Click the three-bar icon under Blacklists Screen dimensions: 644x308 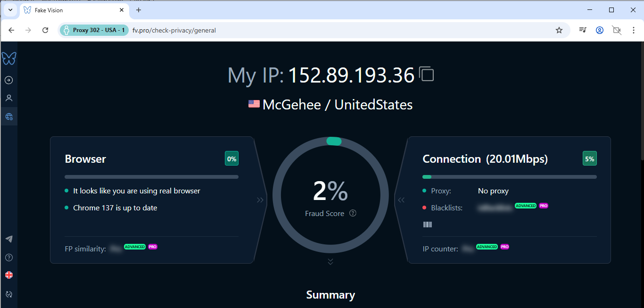click(428, 225)
